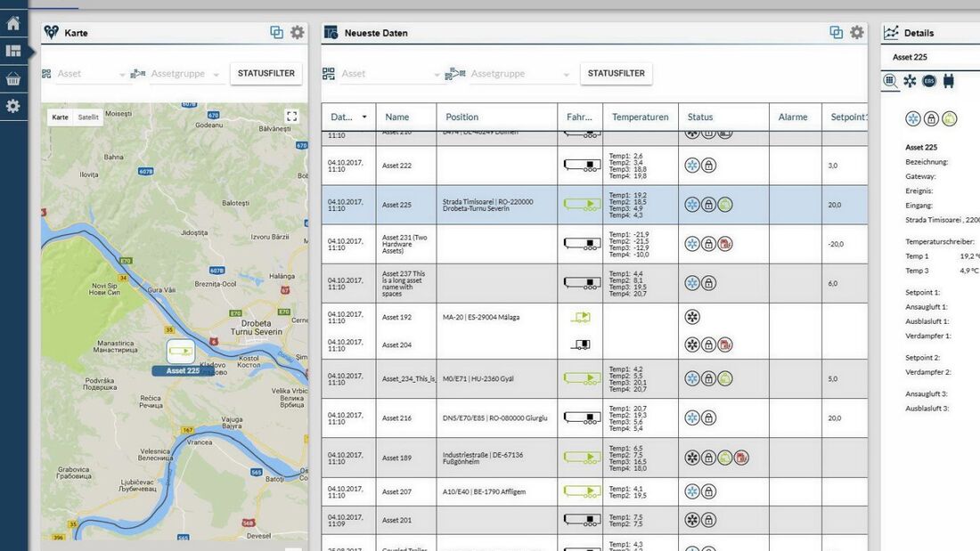This screenshot has height=551, width=980.
Task: Select the Asset 225 table row name
Action: [x=396, y=205]
